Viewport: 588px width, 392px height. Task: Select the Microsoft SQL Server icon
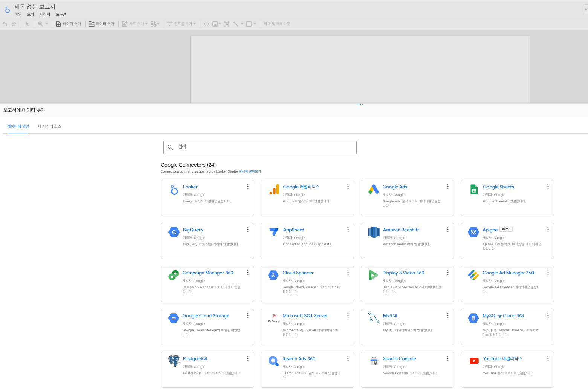pos(273,318)
